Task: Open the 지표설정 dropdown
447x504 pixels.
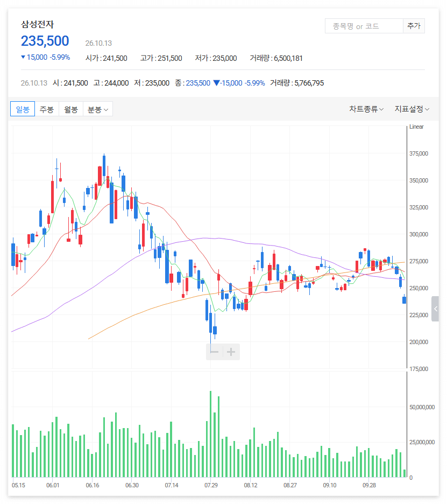Action: coord(412,109)
